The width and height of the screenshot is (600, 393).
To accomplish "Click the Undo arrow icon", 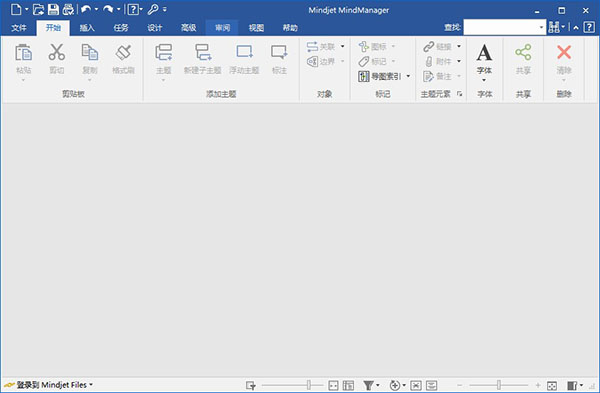I will (86, 9).
